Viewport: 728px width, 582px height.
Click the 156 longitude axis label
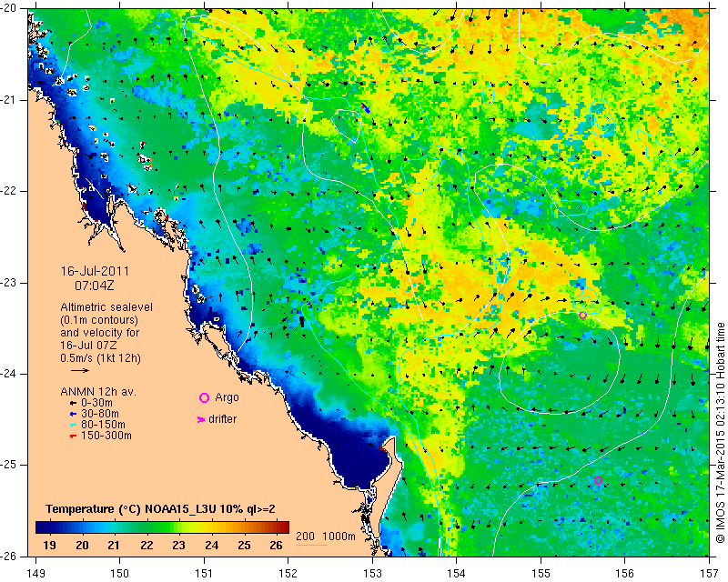point(625,574)
